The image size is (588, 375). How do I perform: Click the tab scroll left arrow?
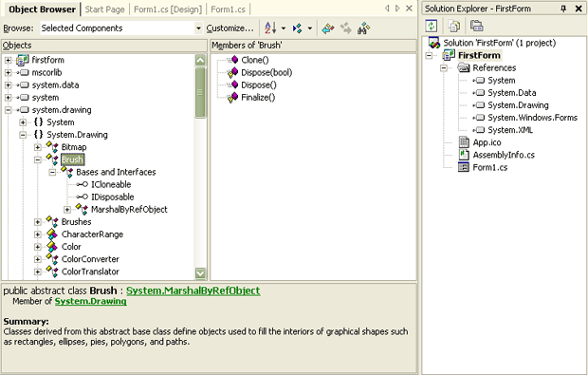coord(387,9)
